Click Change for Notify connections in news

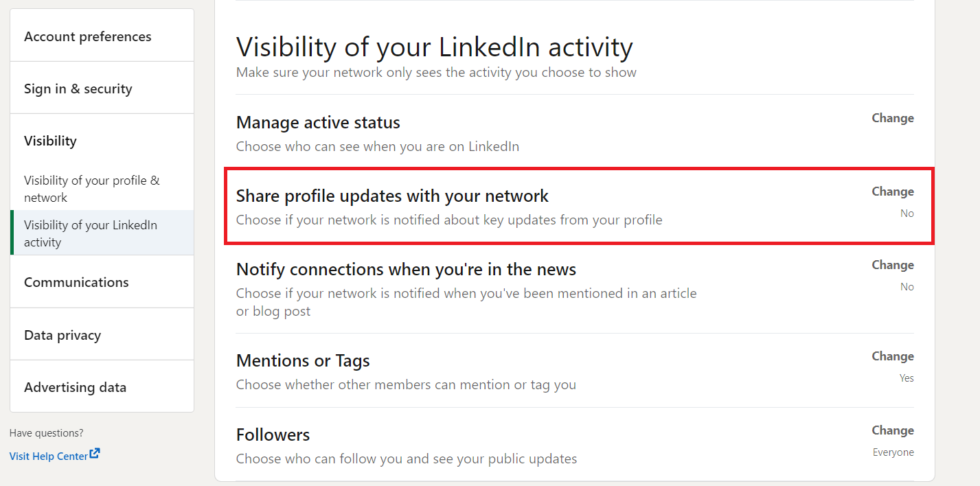point(893,265)
